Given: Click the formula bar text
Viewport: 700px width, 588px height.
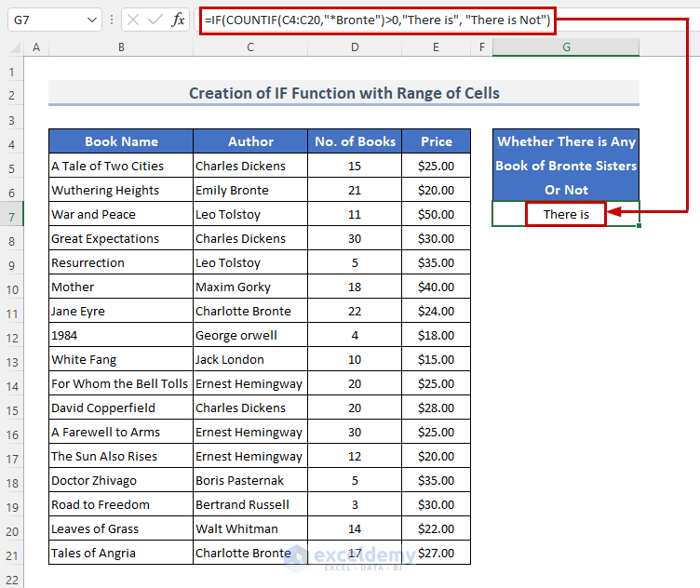Looking at the screenshot, I should click(378, 20).
